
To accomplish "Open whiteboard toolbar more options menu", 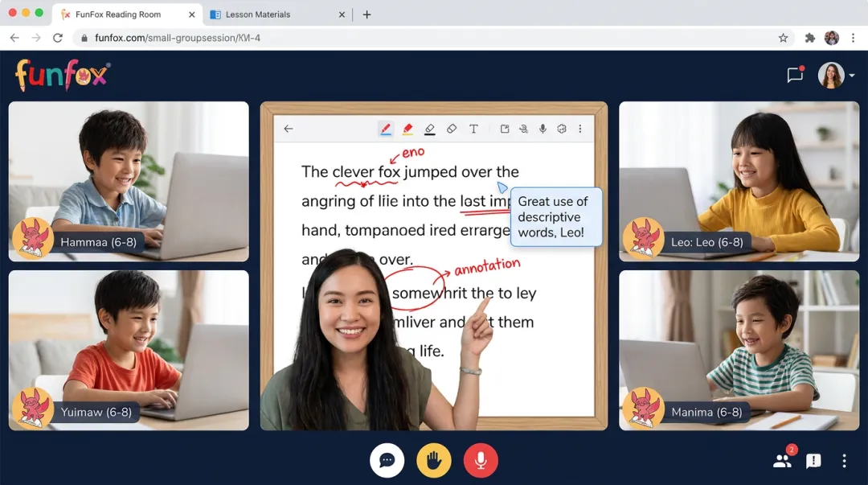I will [x=580, y=129].
